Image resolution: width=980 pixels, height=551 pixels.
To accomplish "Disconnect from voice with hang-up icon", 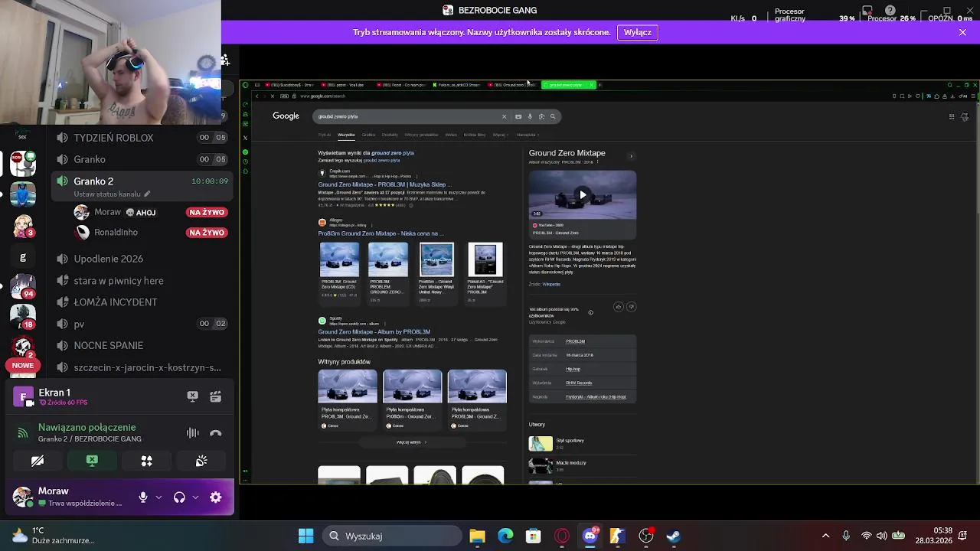I will [x=215, y=433].
